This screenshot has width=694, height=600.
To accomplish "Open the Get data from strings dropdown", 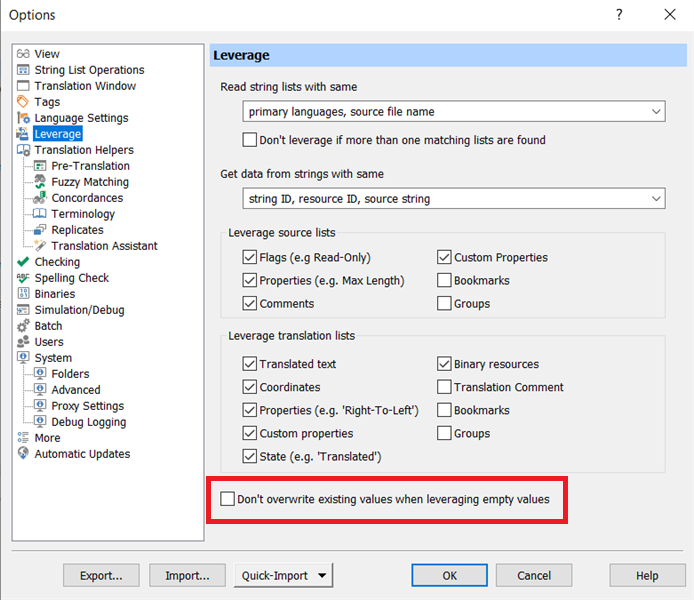I will [x=454, y=199].
